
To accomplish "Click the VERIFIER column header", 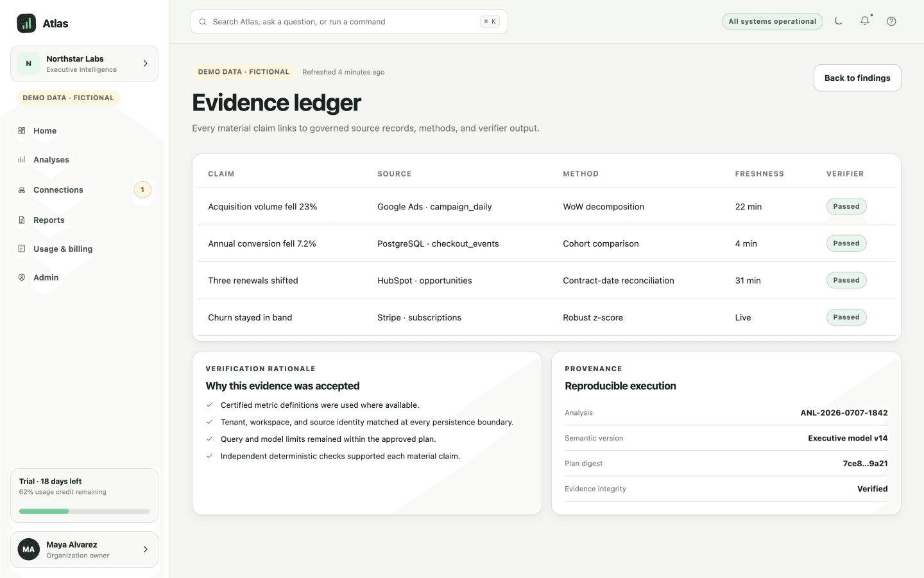I will tap(845, 174).
